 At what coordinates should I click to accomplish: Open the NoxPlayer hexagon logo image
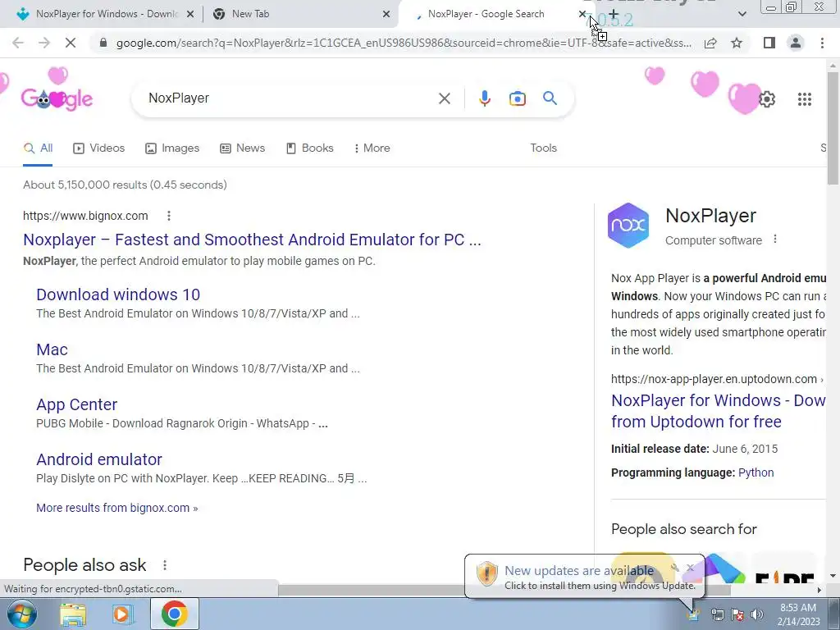pyautogui.click(x=628, y=225)
